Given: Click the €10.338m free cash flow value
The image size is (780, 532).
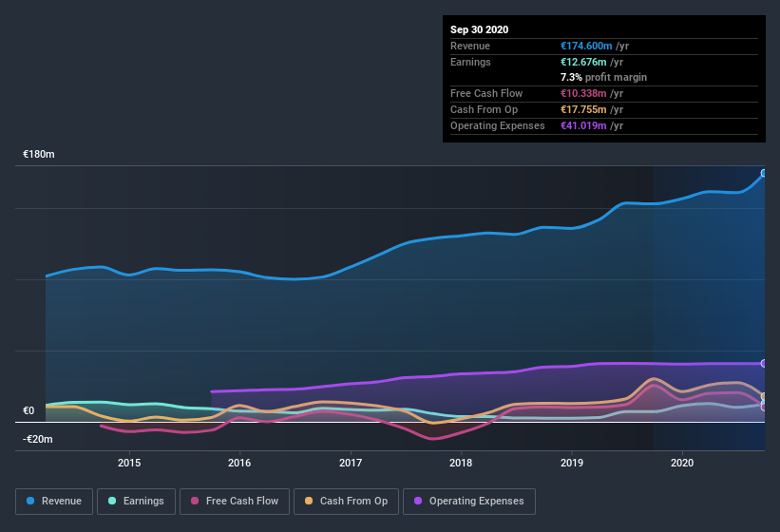Looking at the screenshot, I should (x=583, y=93).
